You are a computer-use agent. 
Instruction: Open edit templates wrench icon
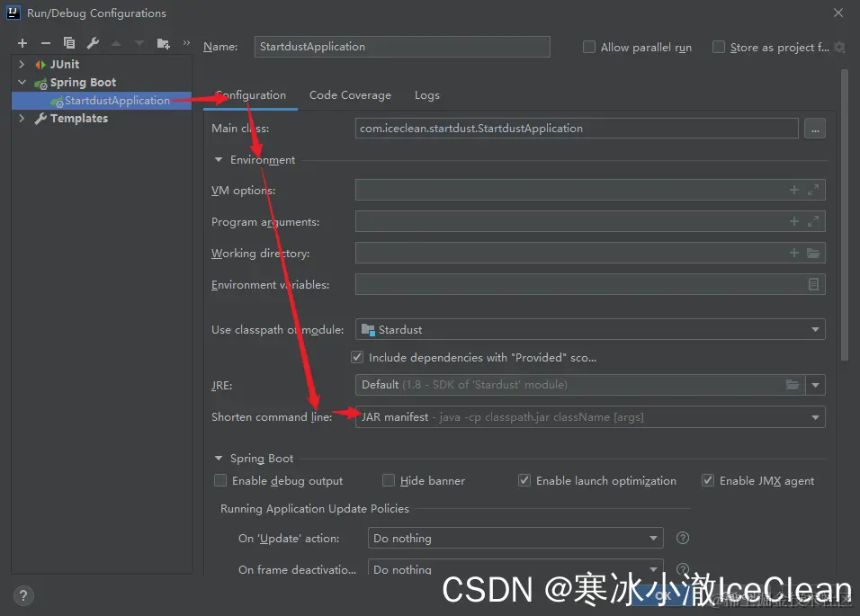tap(93, 43)
